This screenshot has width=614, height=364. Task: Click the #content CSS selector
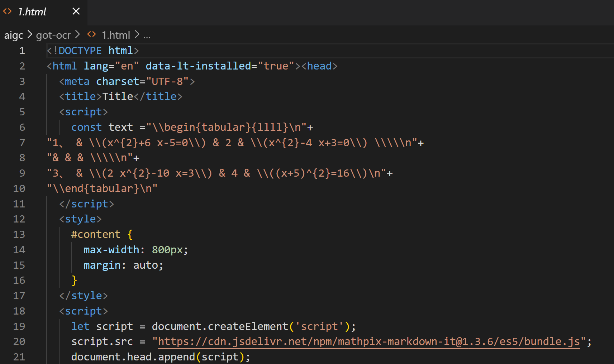coord(96,234)
